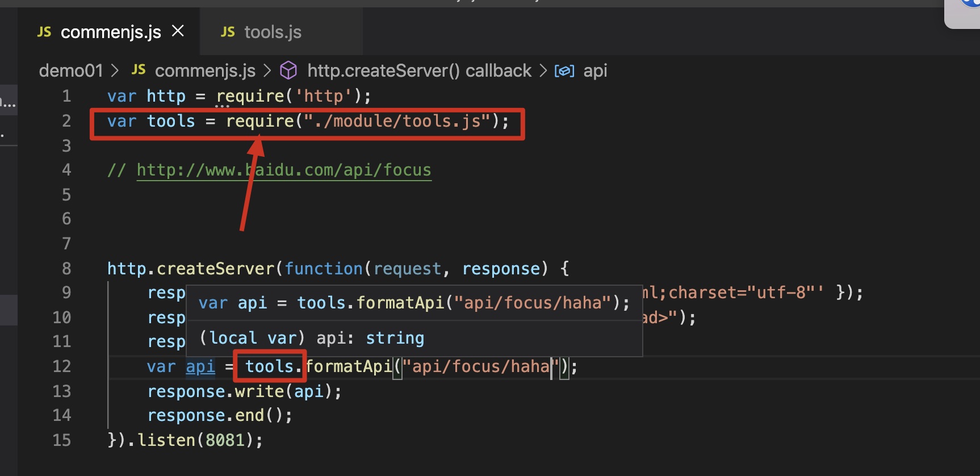The height and width of the screenshot is (476, 980).
Task: Select the api breadcrumb item
Action: [595, 70]
